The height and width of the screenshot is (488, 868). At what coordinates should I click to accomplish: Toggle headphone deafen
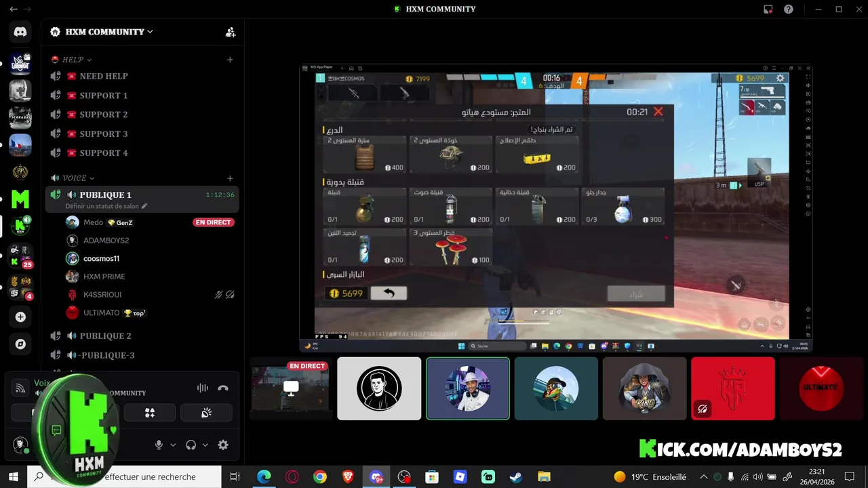coord(191,445)
